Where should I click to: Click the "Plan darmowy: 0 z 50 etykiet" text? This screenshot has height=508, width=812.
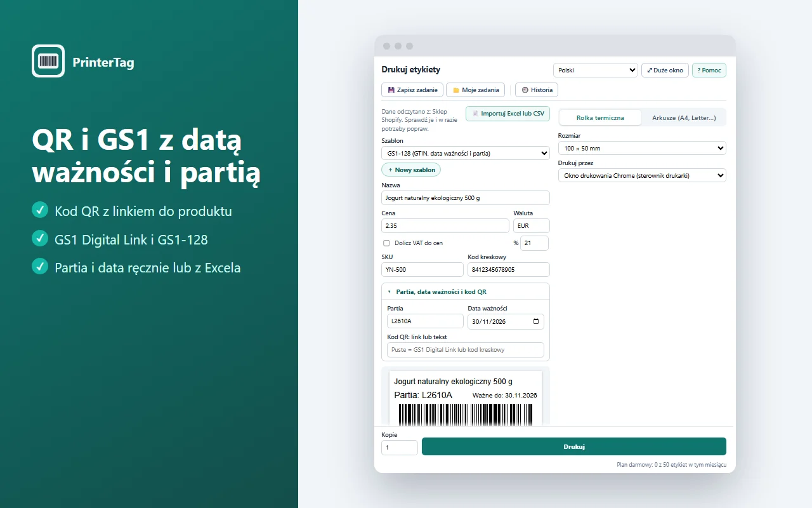pyautogui.click(x=672, y=465)
